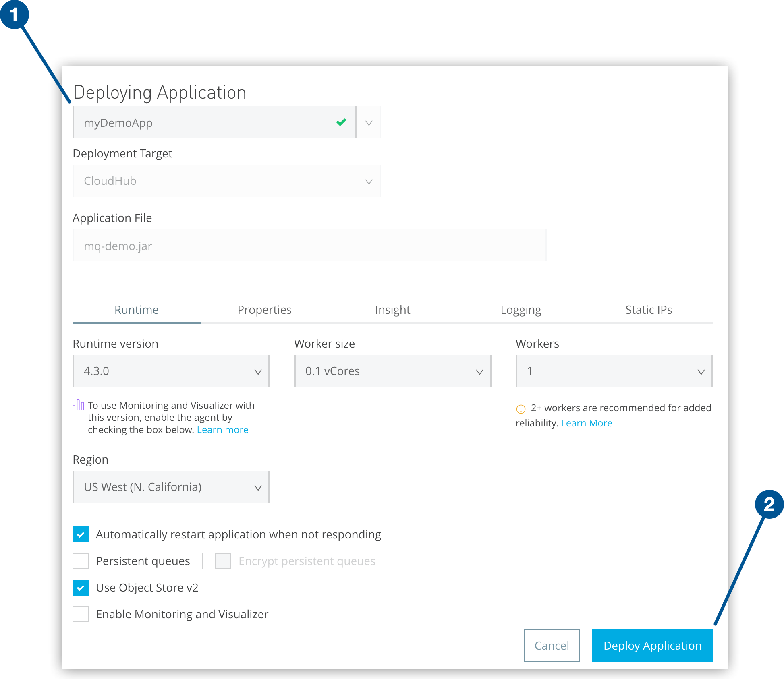Open the Static IPs tab
Viewport: 784px width, 679px height.
[x=649, y=310]
